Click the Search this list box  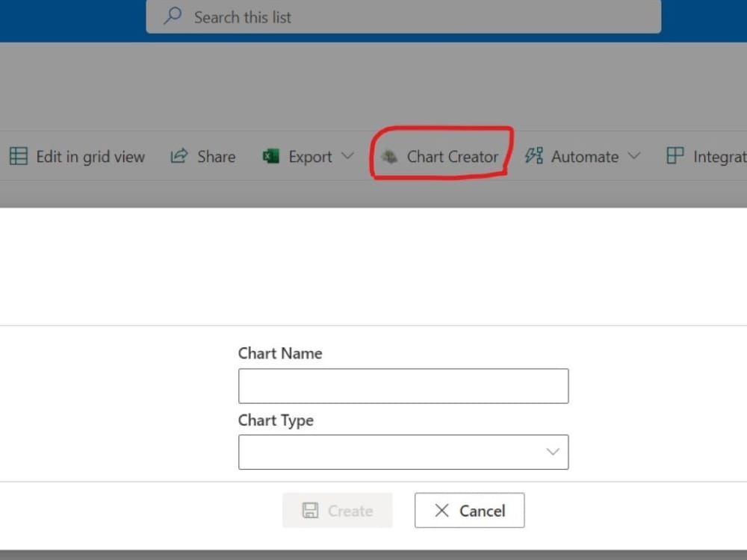point(403,16)
